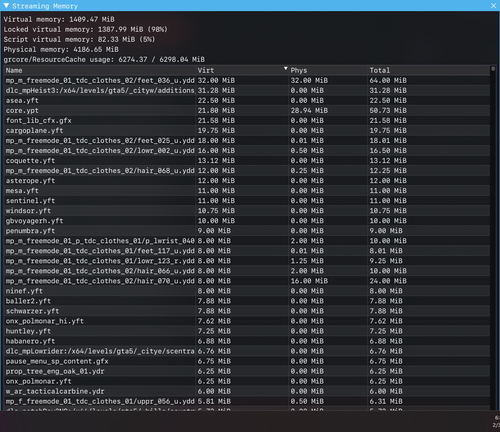The image size is (500, 432).
Task: Select the huntley.yft row
Action: [x=247, y=331]
